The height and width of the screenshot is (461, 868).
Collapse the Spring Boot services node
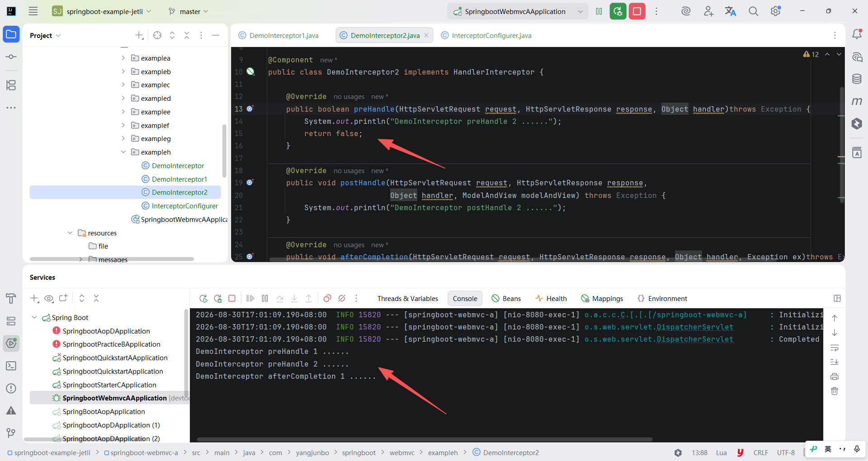point(34,317)
